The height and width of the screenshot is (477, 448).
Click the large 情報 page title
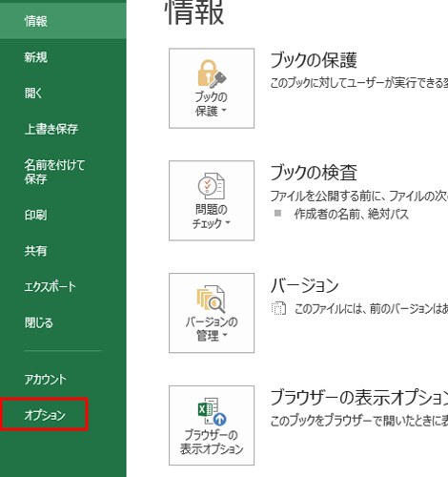coord(194,12)
